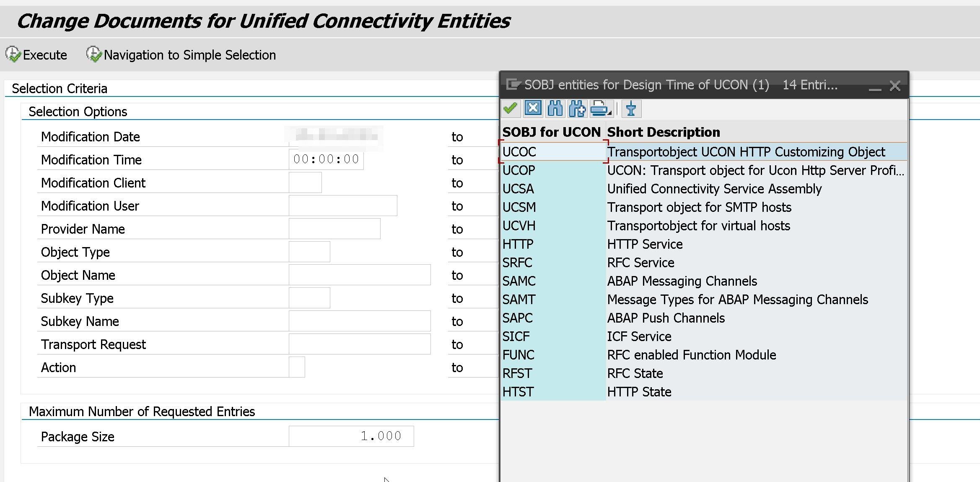
Task: Close the SOBJ entities popup
Action: [x=895, y=86]
